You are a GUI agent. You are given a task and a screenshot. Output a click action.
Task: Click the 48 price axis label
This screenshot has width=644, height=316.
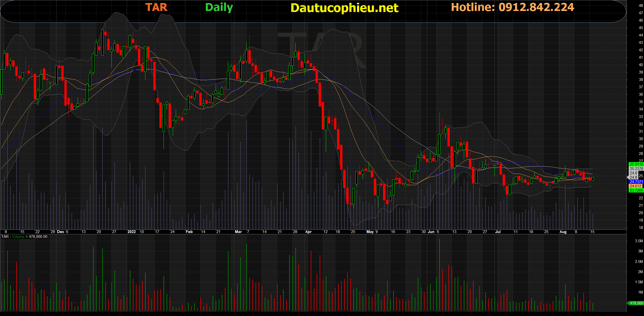(x=641, y=6)
